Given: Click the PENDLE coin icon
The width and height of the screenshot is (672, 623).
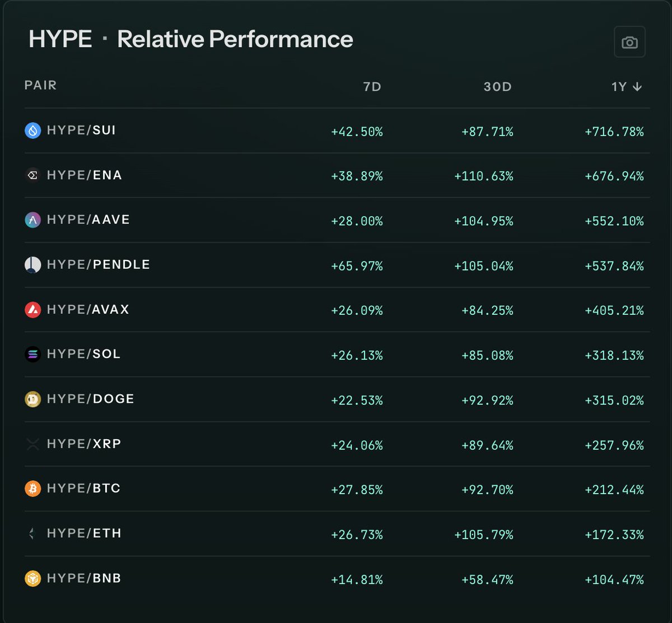Looking at the screenshot, I should tap(33, 264).
